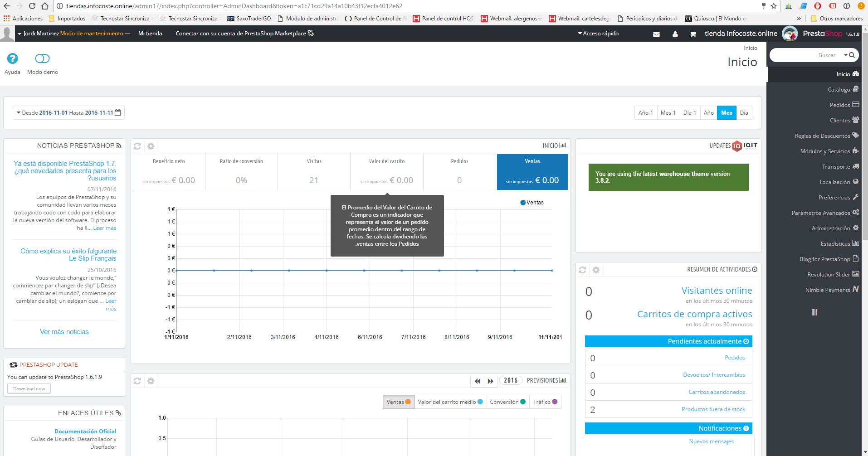
Task: Go to the browser home page
Action: (x=45, y=6)
